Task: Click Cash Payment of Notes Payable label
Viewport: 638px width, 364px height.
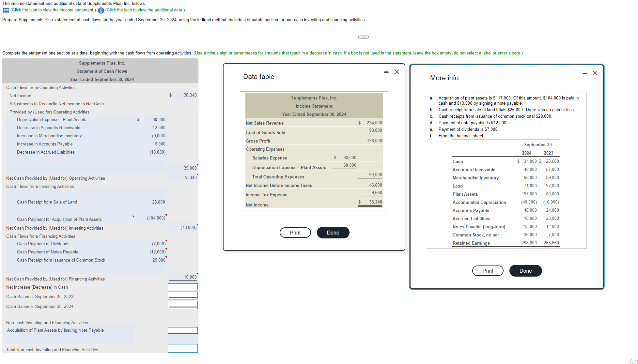Action: 48,252
